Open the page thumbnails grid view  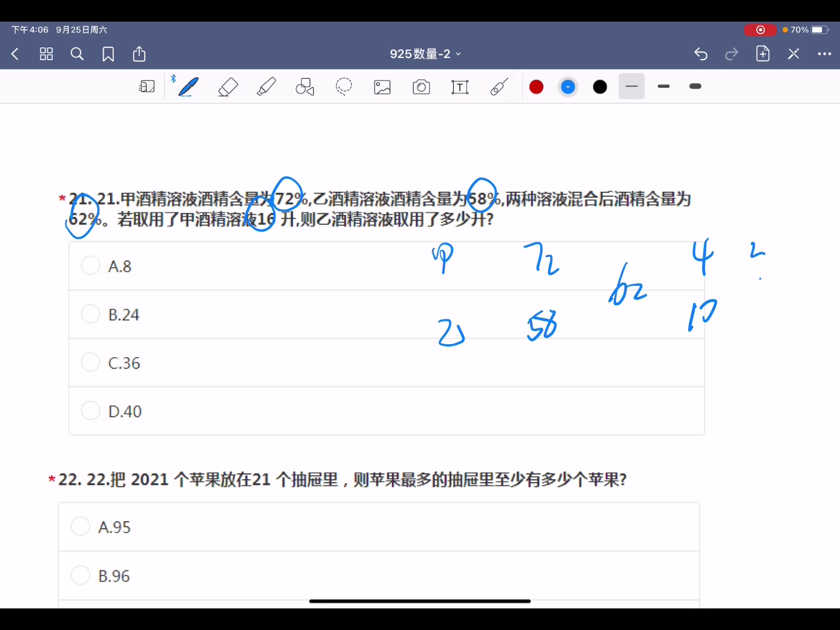click(46, 54)
